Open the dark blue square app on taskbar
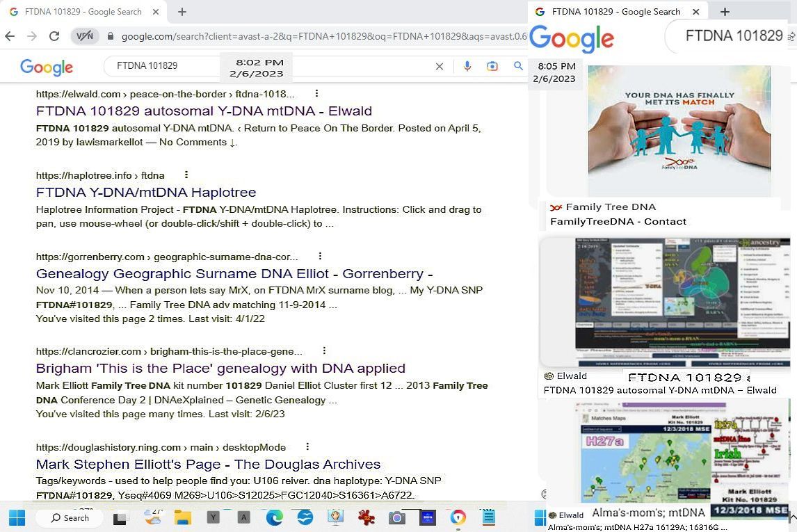 [428, 518]
